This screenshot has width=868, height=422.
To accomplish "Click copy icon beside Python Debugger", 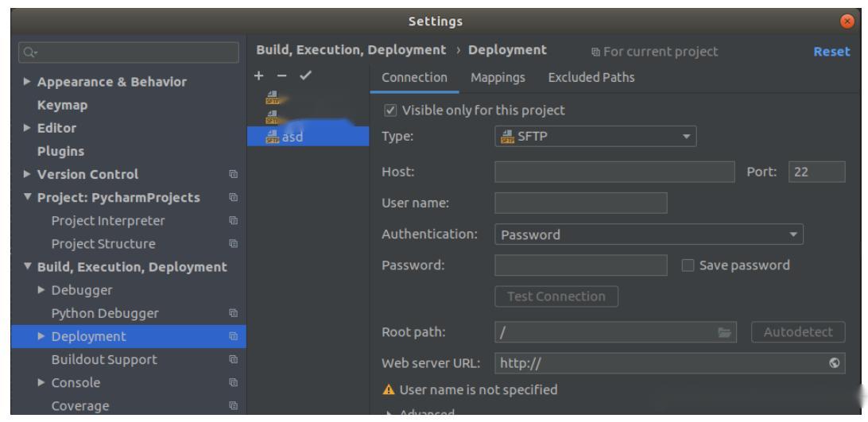I will click(x=232, y=314).
